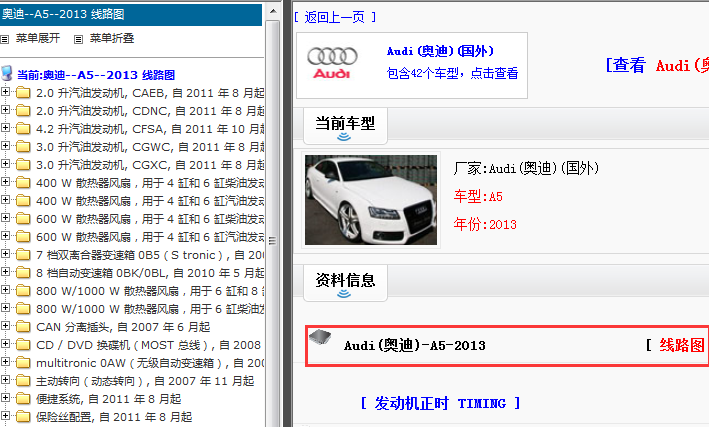Select 800 W/1000 W 散热器风扇 6 缸和 8 row

click(150, 291)
